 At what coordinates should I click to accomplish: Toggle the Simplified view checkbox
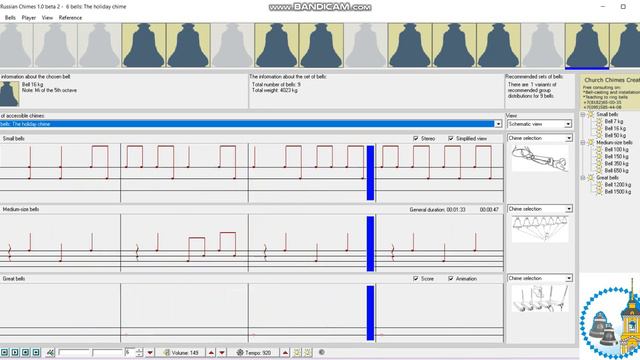(x=451, y=138)
